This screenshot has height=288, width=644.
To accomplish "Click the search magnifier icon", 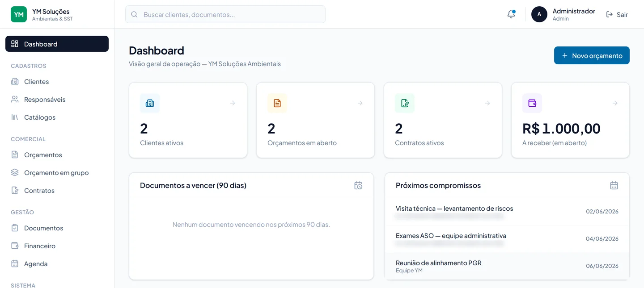I will 134,14.
